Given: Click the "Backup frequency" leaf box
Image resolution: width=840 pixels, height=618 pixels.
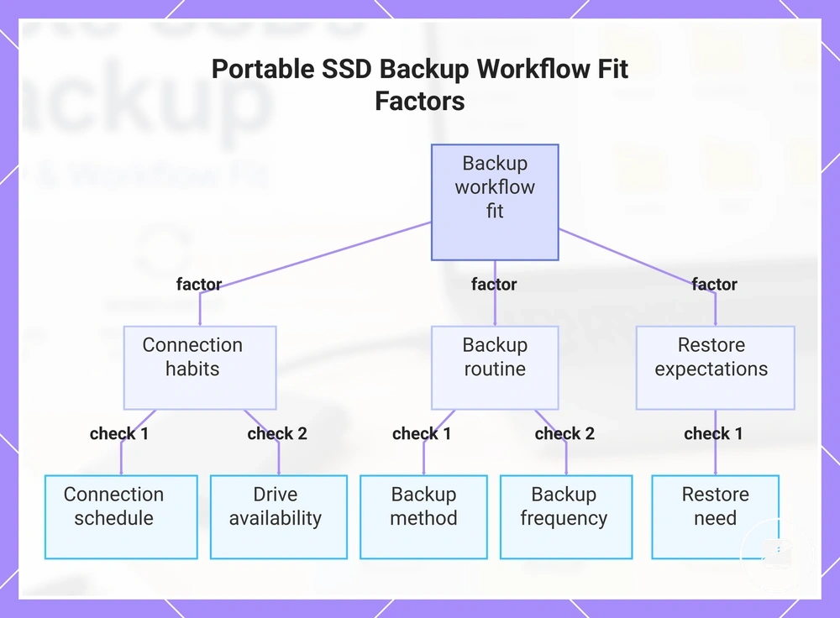Looking at the screenshot, I should click(x=566, y=516).
